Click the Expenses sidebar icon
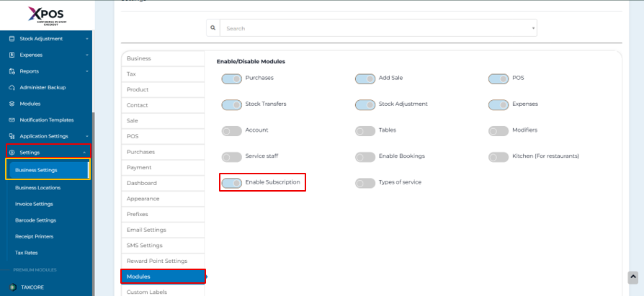Screen dimensions: 644x296 click(12, 55)
